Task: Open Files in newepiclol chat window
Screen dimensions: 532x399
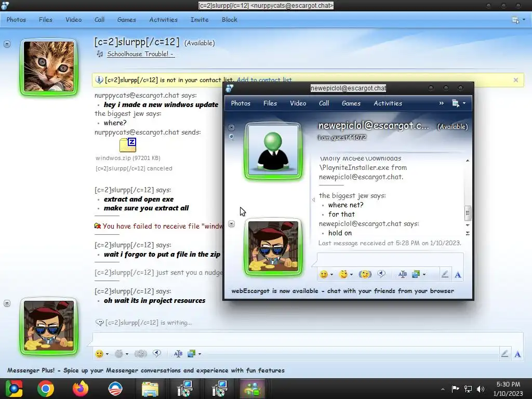Action: [270, 103]
